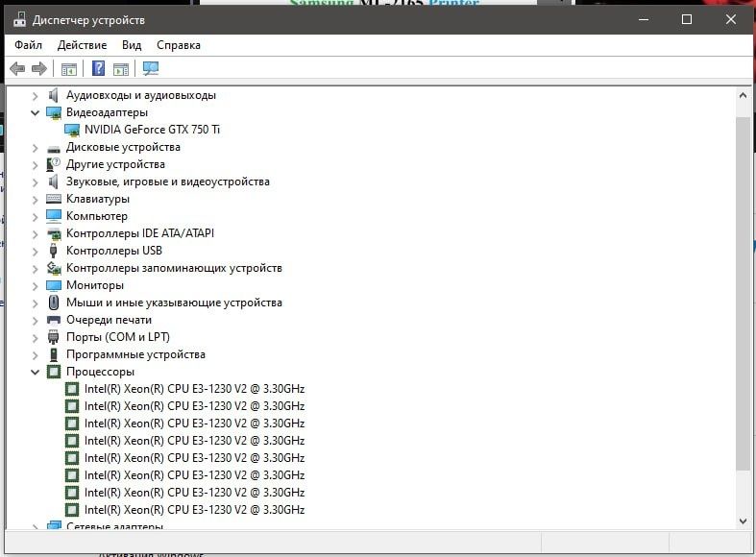Expand the Мониторы node

click(x=35, y=286)
